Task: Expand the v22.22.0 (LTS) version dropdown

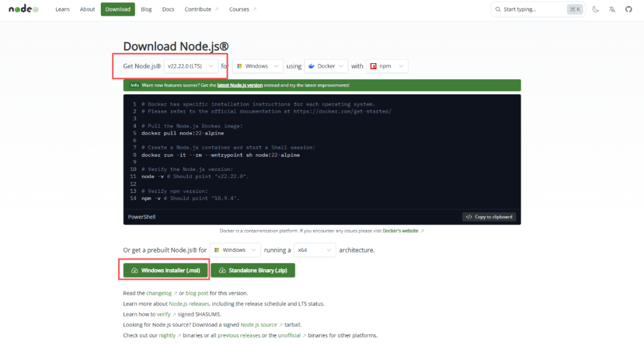Action: 191,66
